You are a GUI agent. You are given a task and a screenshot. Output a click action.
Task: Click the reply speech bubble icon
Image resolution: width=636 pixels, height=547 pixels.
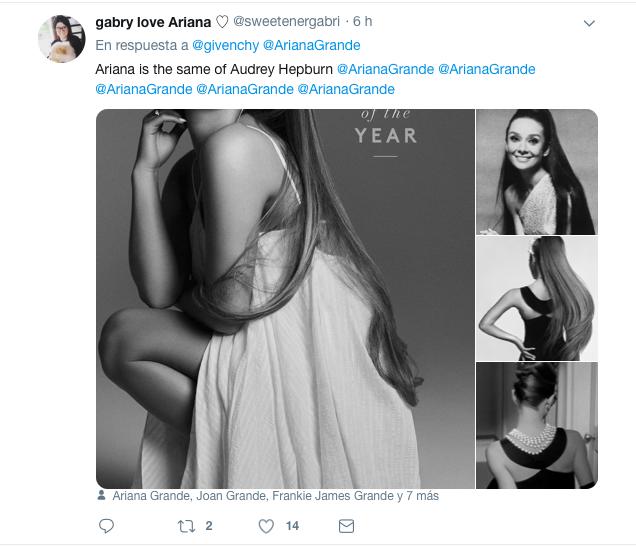[x=107, y=525]
